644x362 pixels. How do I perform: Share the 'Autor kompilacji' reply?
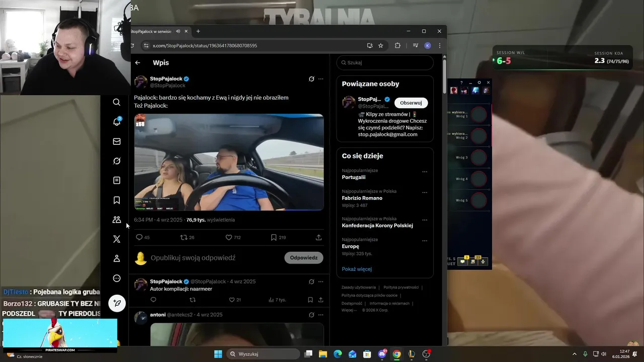coord(320,300)
